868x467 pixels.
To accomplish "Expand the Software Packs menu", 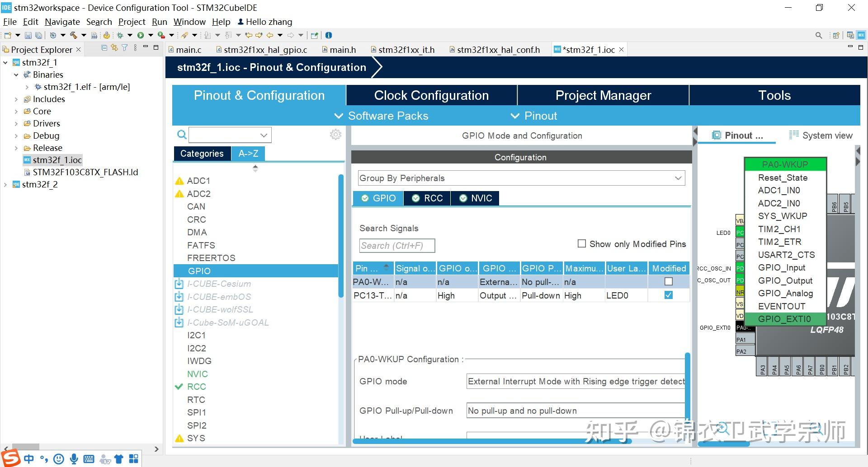I will click(x=381, y=116).
